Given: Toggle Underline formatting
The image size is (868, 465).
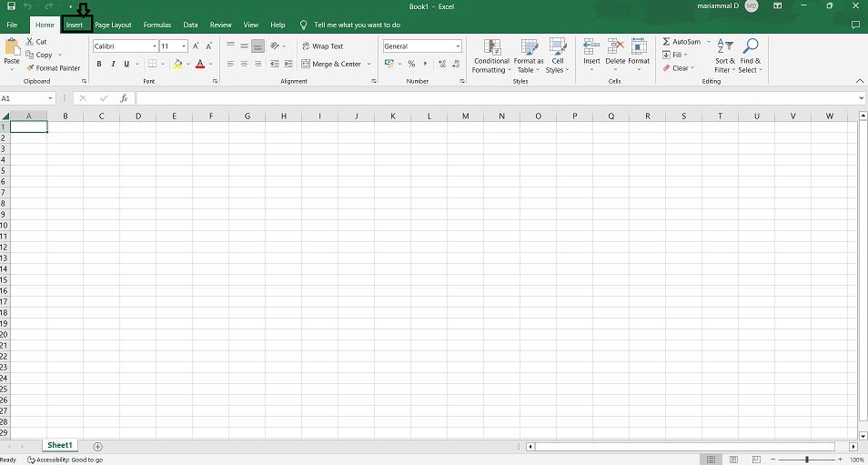Looking at the screenshot, I should click(126, 65).
